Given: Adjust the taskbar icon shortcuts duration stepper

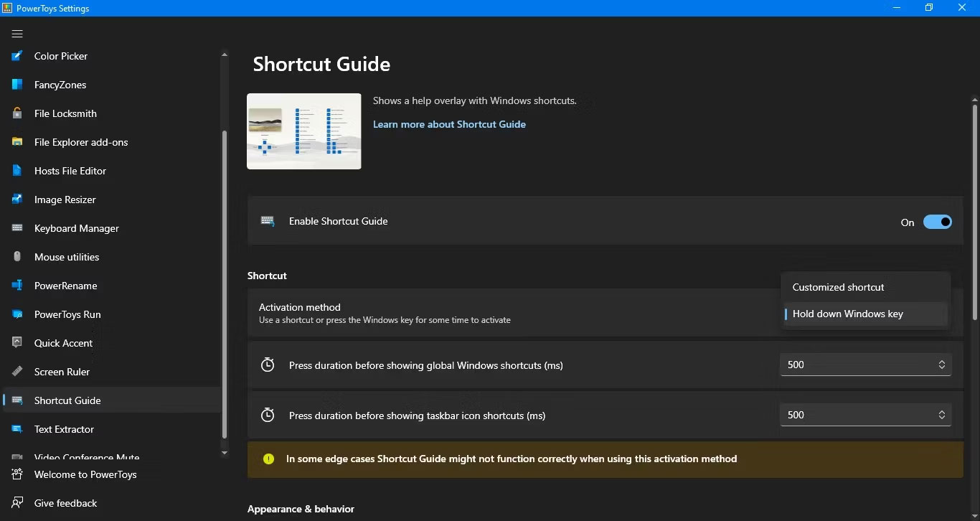Looking at the screenshot, I should pyautogui.click(x=941, y=415).
